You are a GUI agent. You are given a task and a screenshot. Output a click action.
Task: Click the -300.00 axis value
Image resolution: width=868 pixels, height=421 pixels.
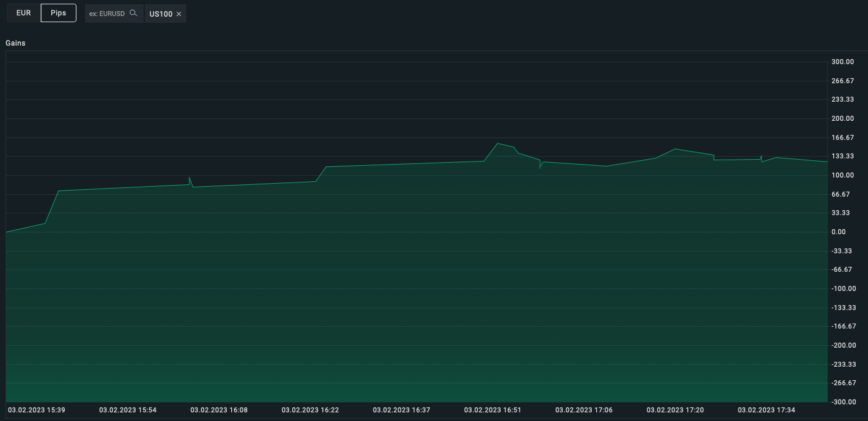844,402
